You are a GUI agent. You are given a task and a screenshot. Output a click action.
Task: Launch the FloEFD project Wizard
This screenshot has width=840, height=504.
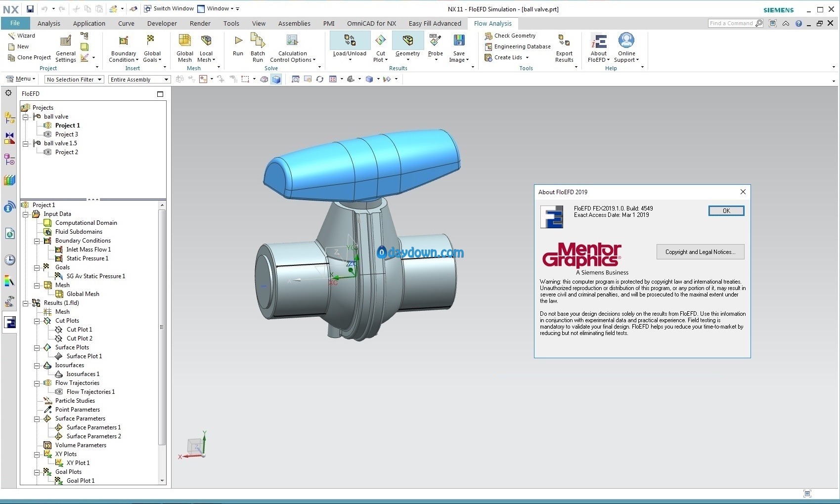click(22, 36)
